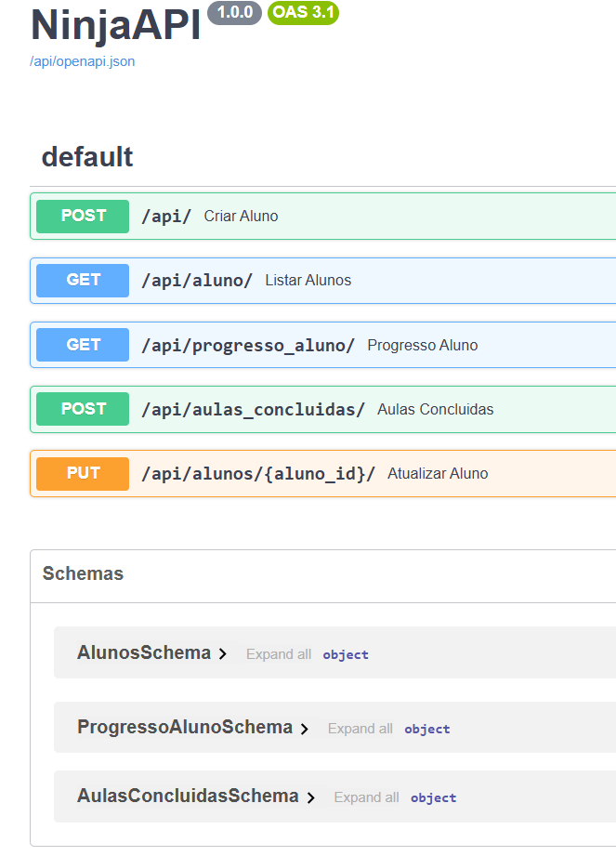Screen dimensions: 616x856
Task: Click the object type label of ProgressoAlunoSchema
Action: [x=427, y=729]
